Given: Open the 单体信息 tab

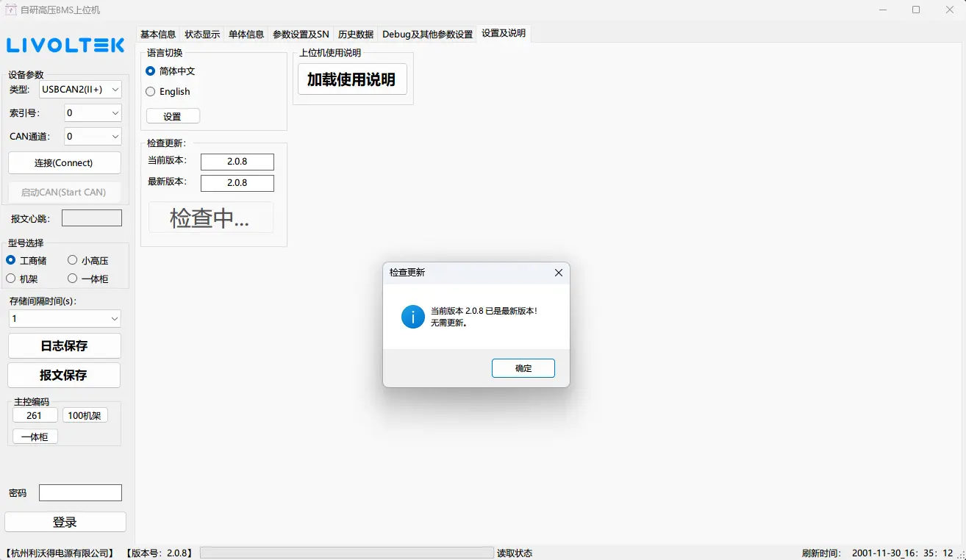Looking at the screenshot, I should pyautogui.click(x=246, y=35).
